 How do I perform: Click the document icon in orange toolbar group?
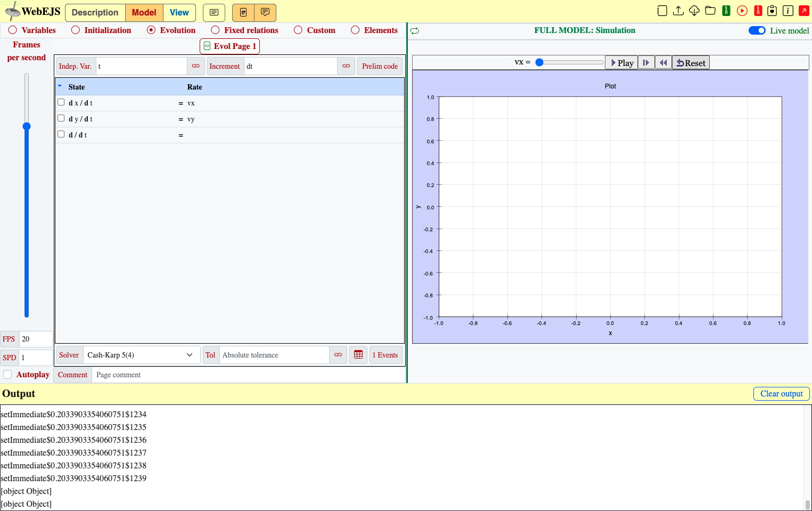(x=243, y=12)
